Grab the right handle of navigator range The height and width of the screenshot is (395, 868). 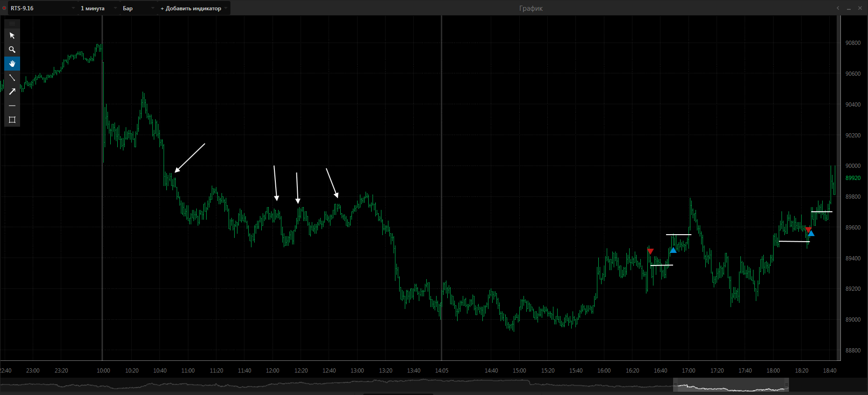[x=787, y=385]
